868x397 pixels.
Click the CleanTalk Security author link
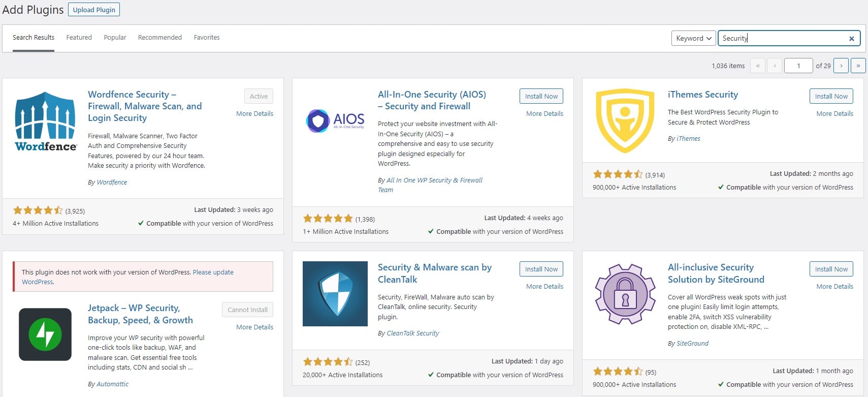(x=412, y=333)
